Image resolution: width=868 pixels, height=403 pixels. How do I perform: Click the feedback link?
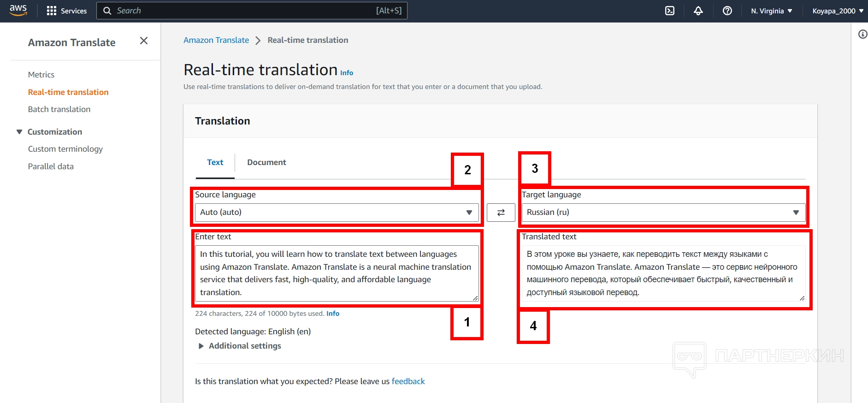tap(408, 381)
